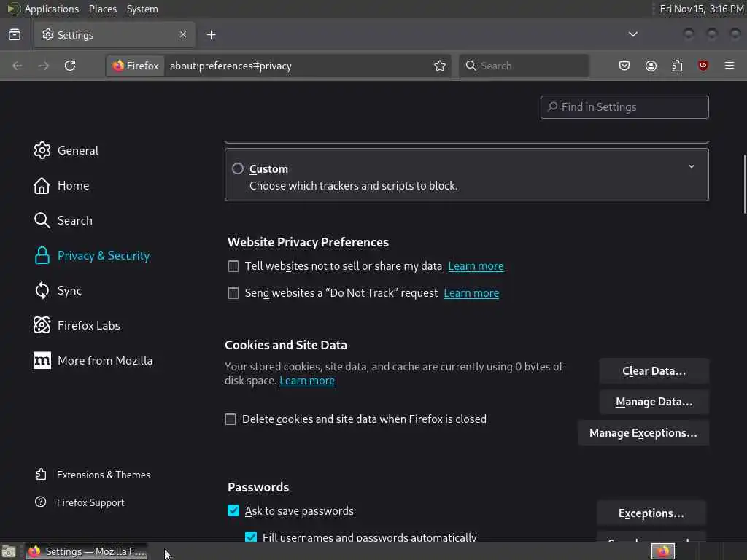This screenshot has height=560, width=747.
Task: Go to the General settings category
Action: [77, 150]
